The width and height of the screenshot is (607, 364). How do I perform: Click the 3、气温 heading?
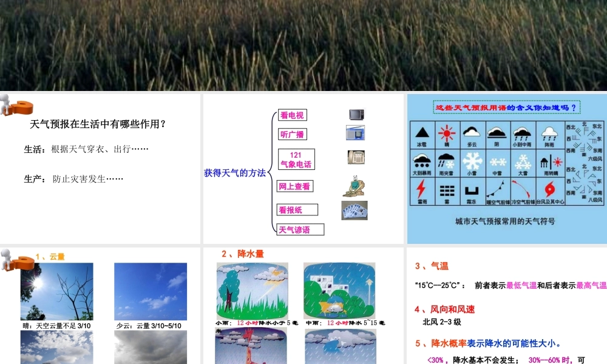click(432, 266)
